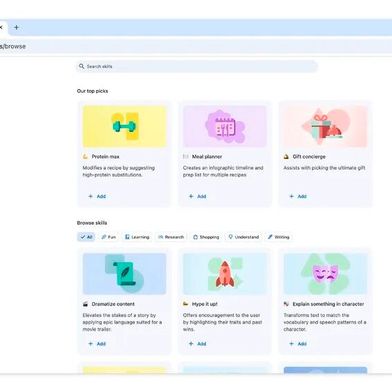The image size is (392, 392).
Task: Select the All filter chip
Action: pyautogui.click(x=86, y=237)
